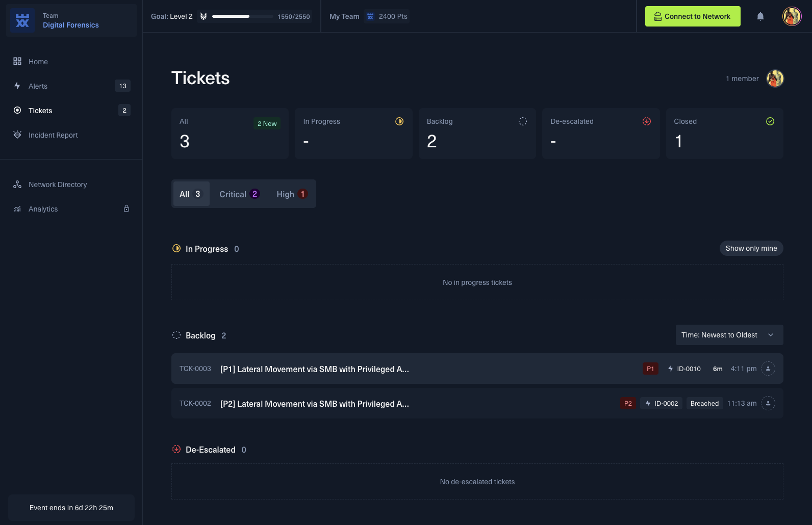Click the notification bell icon
812x525 pixels.
coord(760,16)
